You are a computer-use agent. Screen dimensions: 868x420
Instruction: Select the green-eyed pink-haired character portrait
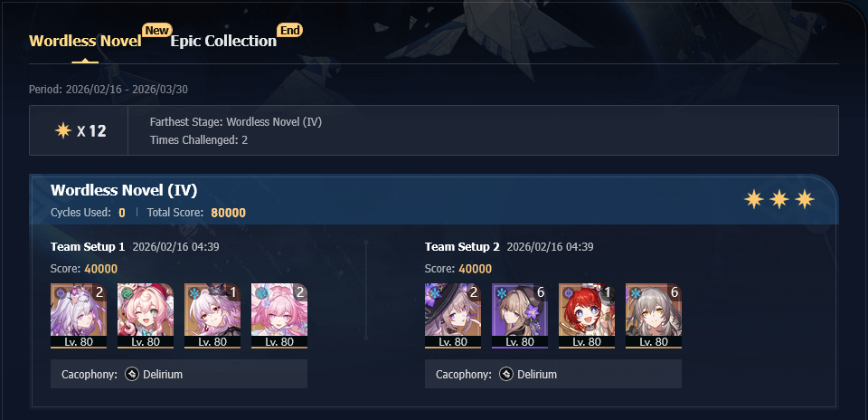point(146,317)
